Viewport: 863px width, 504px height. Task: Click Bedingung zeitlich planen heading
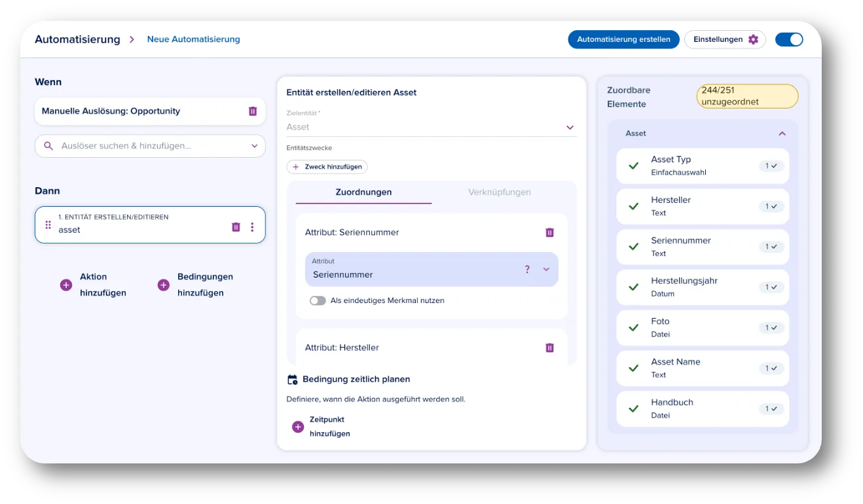click(356, 379)
